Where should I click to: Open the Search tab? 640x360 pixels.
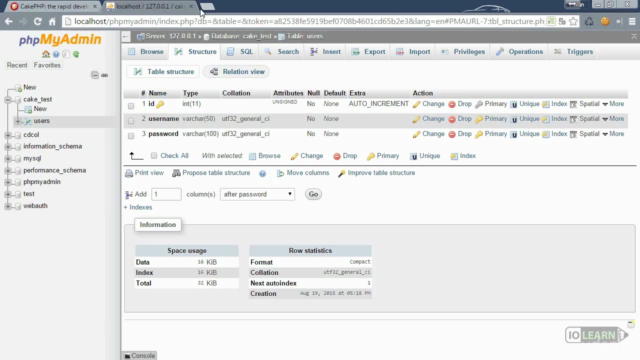(x=282, y=52)
